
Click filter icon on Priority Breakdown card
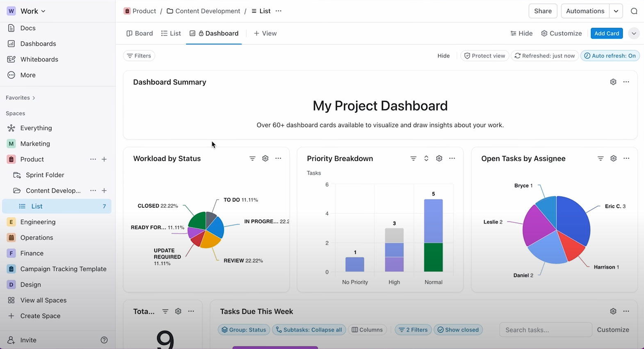coord(413,158)
